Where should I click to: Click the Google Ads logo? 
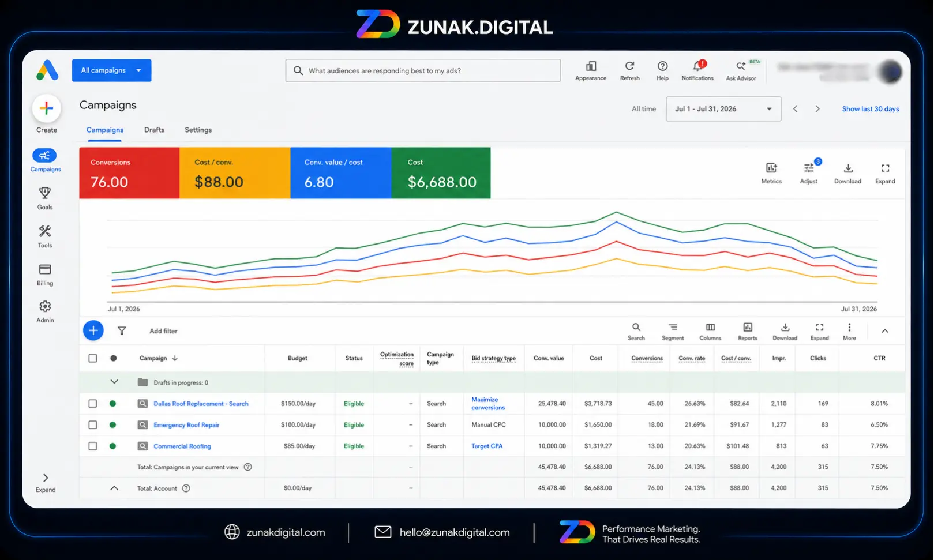coord(47,70)
